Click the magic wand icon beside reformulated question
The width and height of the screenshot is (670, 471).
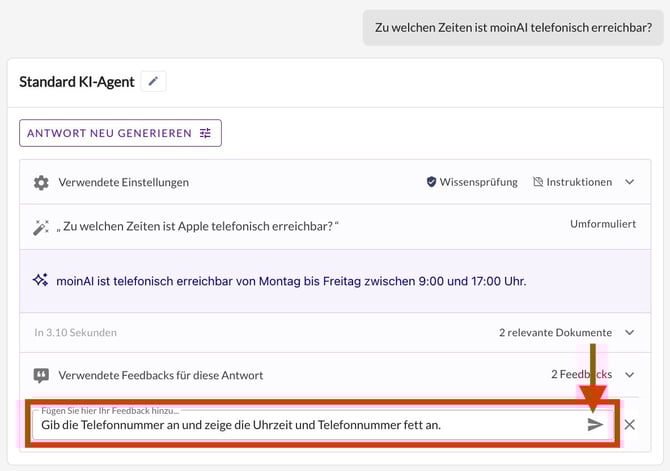tap(41, 227)
